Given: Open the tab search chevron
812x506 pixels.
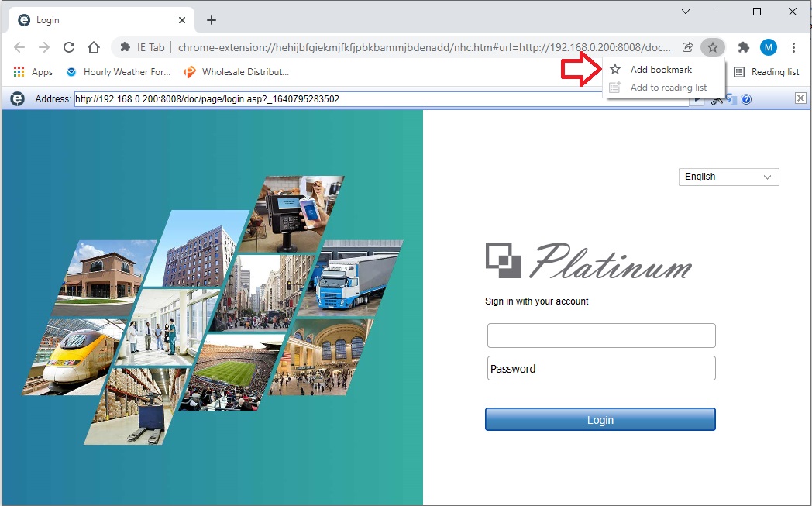Looking at the screenshot, I should (x=686, y=12).
